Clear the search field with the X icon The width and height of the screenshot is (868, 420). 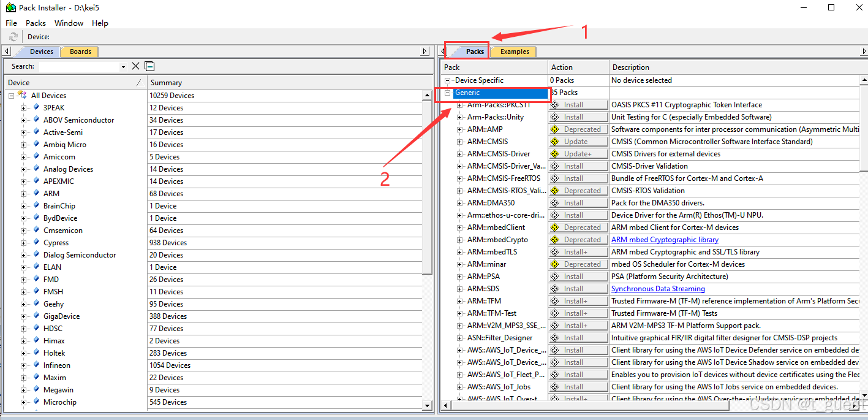pyautogui.click(x=136, y=66)
